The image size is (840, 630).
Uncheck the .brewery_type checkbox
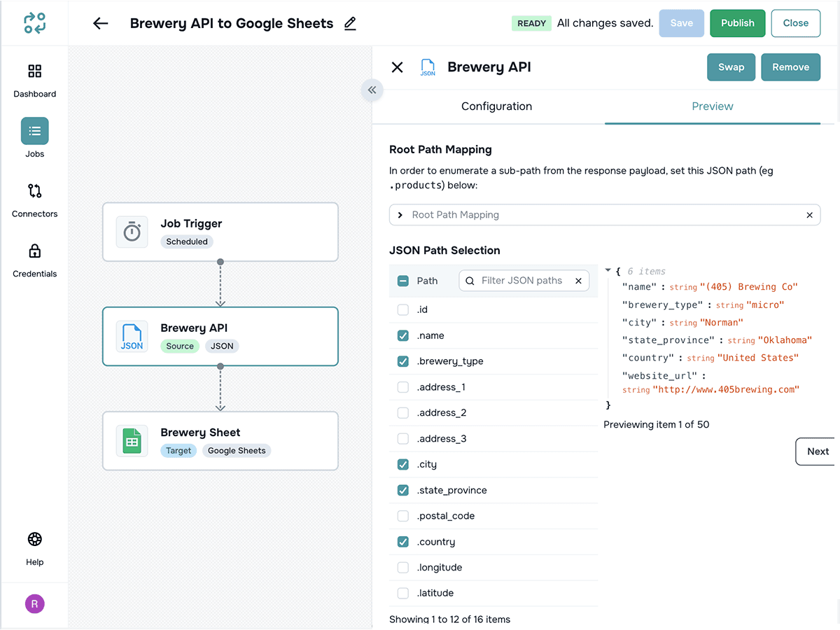(402, 361)
